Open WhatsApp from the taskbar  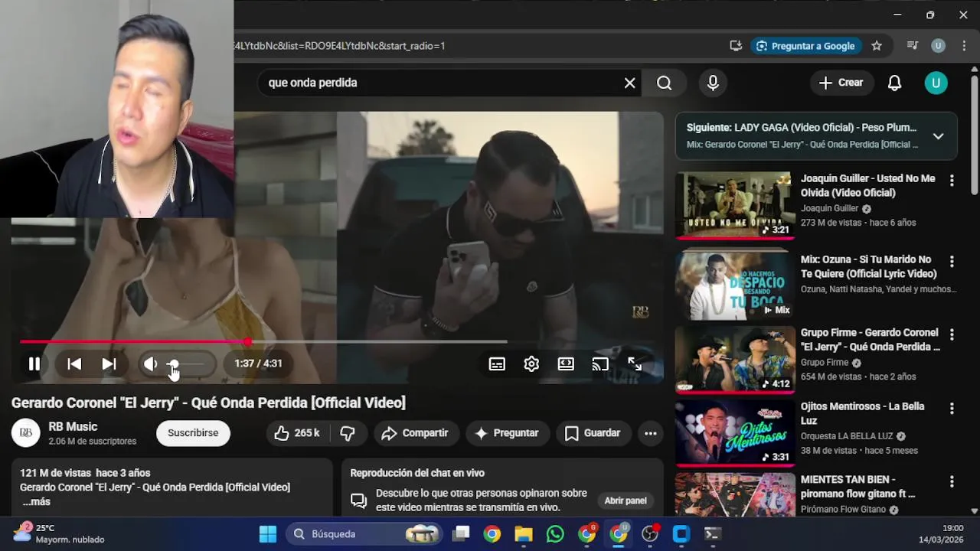pyautogui.click(x=555, y=534)
